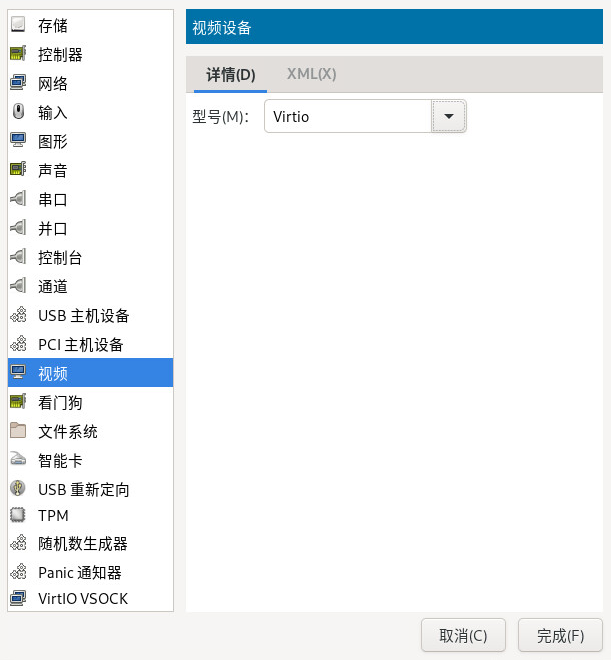Select the Input (输入) mouse icon
This screenshot has height=660, width=611.
pyautogui.click(x=18, y=112)
